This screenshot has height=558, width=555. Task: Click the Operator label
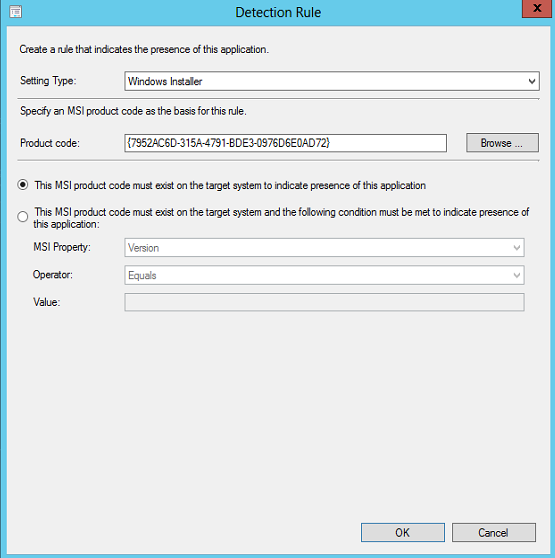coord(53,275)
